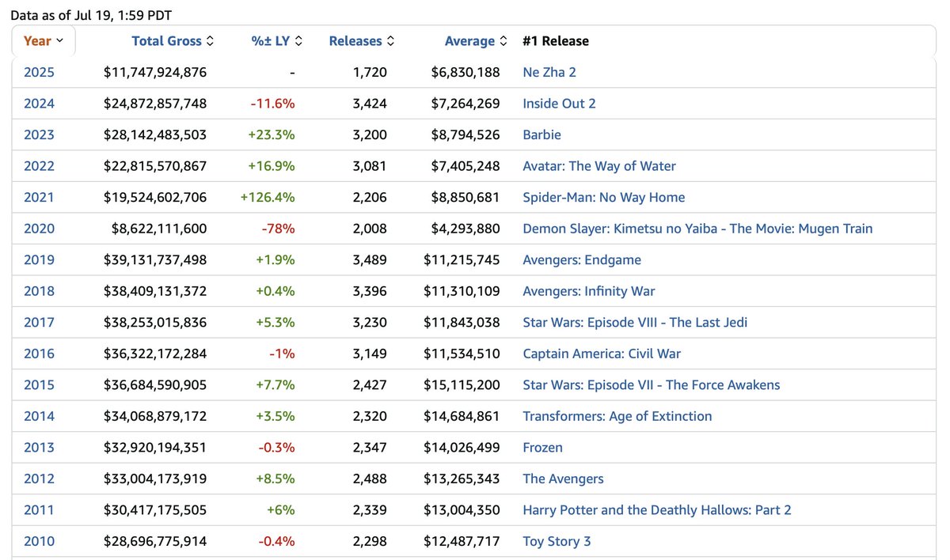
Task: Open the 2016 year link
Action: point(39,354)
